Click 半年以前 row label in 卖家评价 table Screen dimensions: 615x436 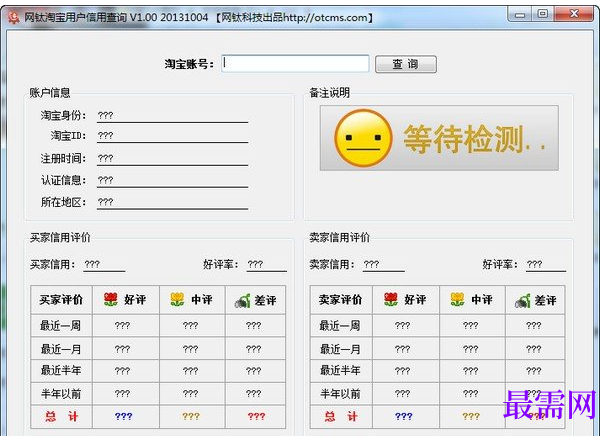(x=340, y=393)
